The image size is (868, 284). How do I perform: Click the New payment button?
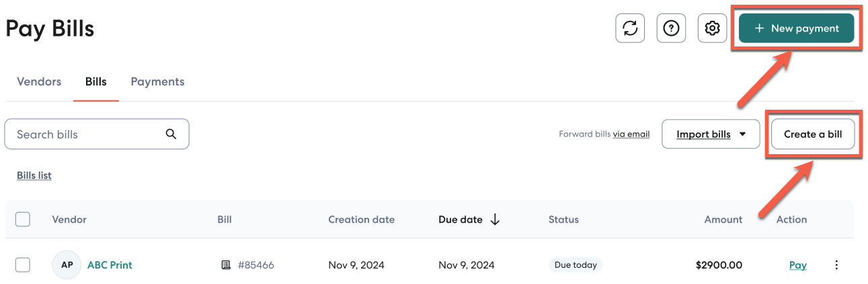796,28
